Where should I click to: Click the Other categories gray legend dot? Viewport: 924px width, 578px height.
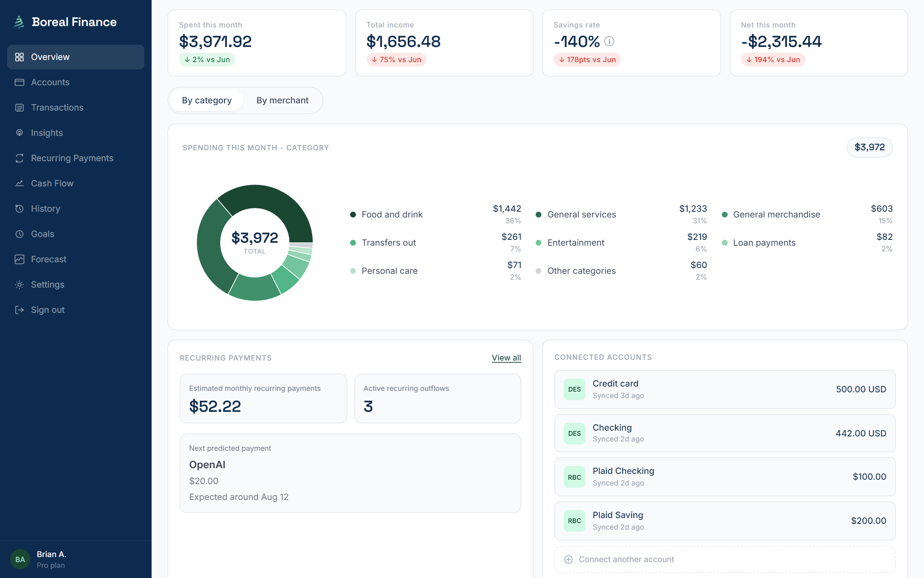tap(539, 271)
